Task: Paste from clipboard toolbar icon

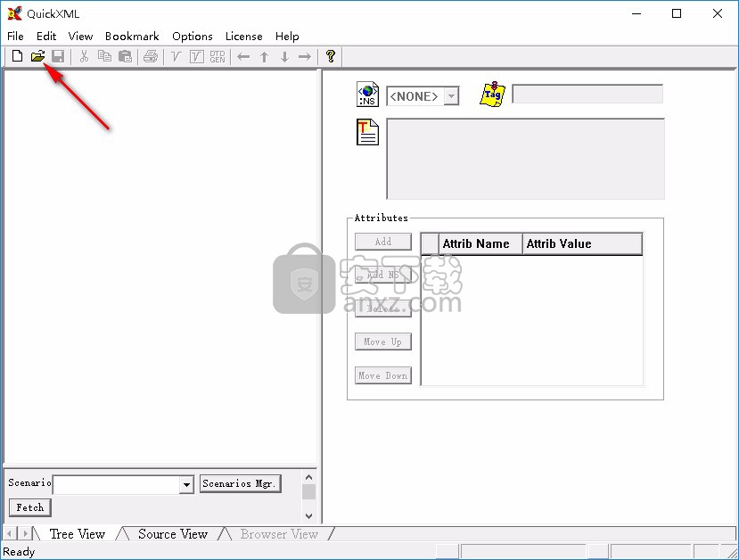Action: pyautogui.click(x=125, y=56)
